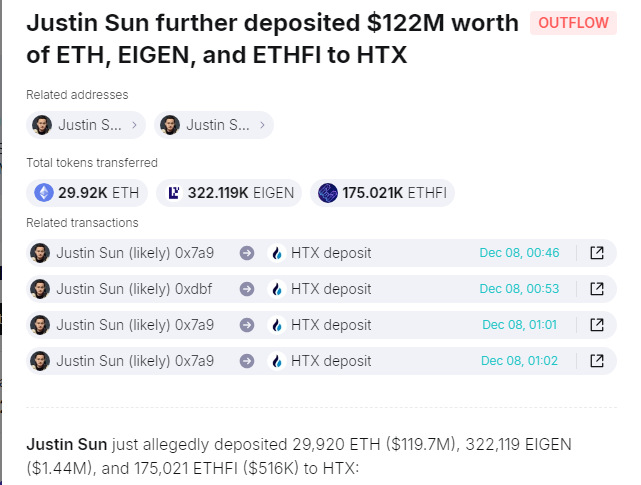Open external link for 01:01 transaction

pyautogui.click(x=597, y=325)
